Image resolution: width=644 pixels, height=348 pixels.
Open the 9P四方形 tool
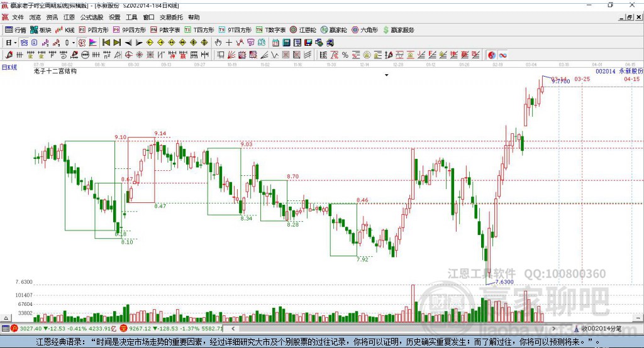pos(130,30)
